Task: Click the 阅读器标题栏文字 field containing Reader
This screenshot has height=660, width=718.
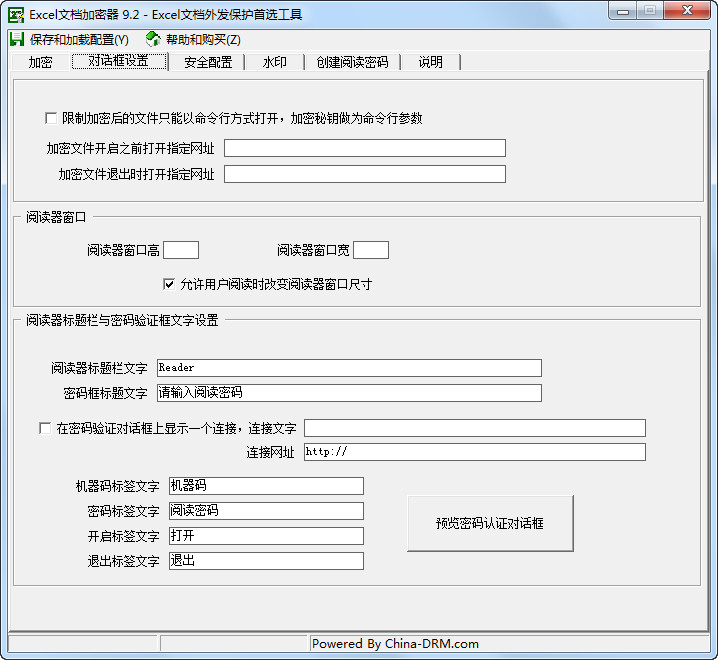Action: coord(349,368)
